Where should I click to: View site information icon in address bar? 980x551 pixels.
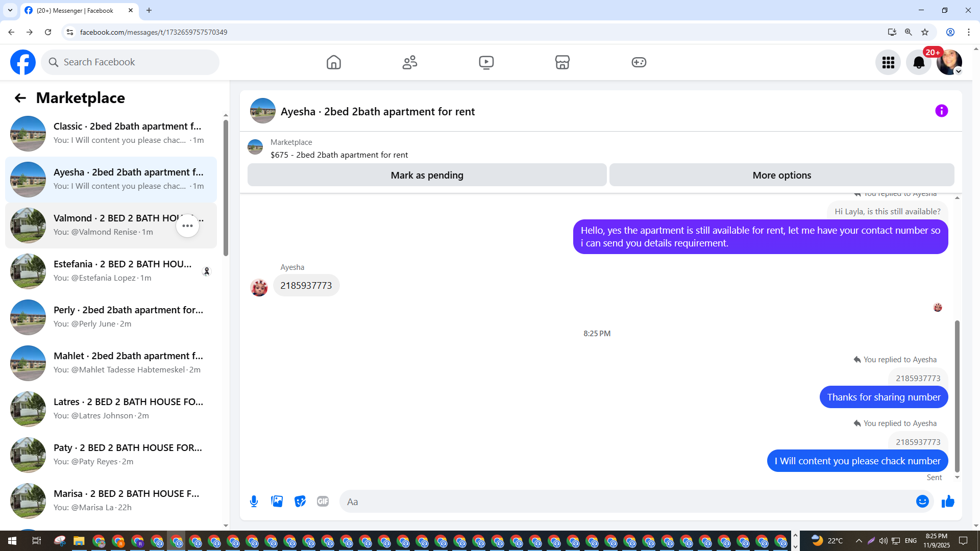(70, 32)
